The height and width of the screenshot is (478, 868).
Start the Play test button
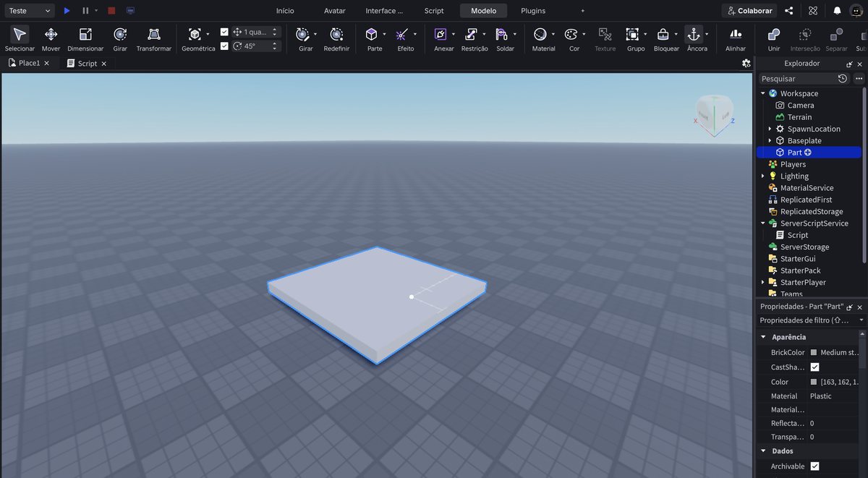click(67, 11)
